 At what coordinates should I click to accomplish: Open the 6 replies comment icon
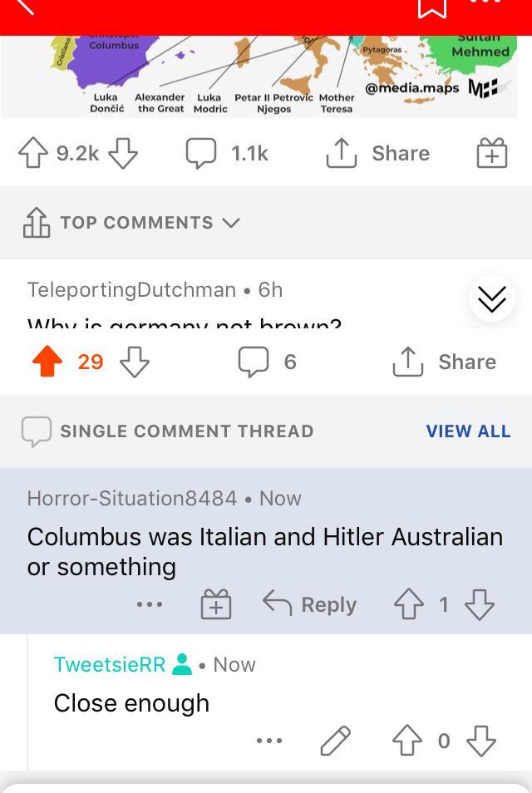(267, 362)
